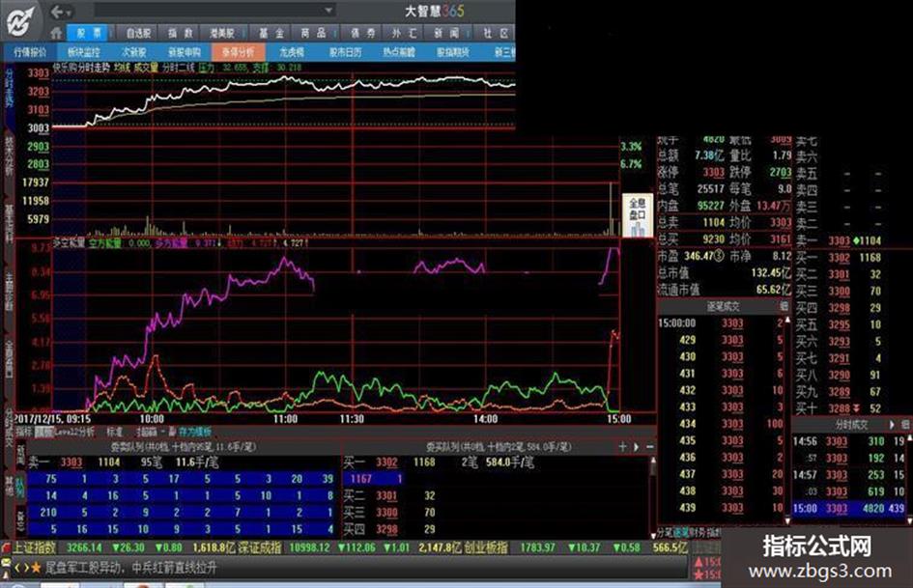Screen dimensions: 913x588
Task: Click the 分笔 tab at the panel bottom
Action: point(665,533)
